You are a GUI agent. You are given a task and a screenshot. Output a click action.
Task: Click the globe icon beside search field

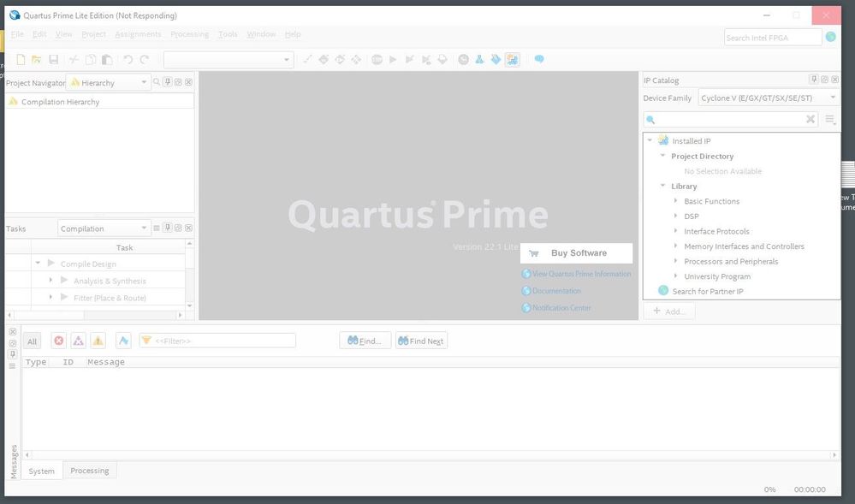coord(830,37)
